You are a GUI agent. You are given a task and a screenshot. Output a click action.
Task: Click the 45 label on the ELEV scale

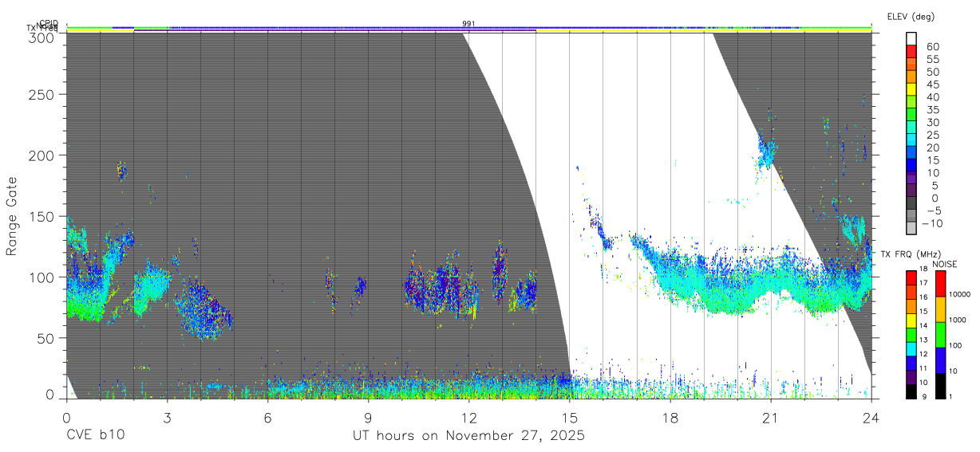933,85
